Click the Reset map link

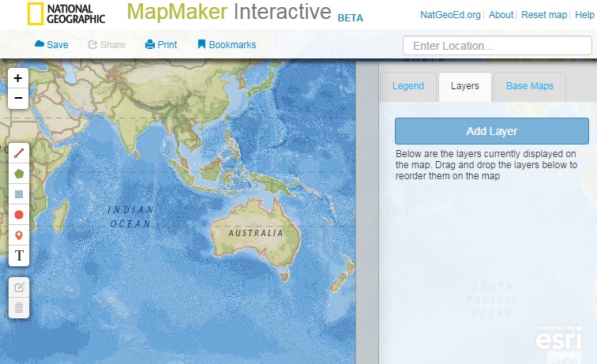pyautogui.click(x=544, y=15)
